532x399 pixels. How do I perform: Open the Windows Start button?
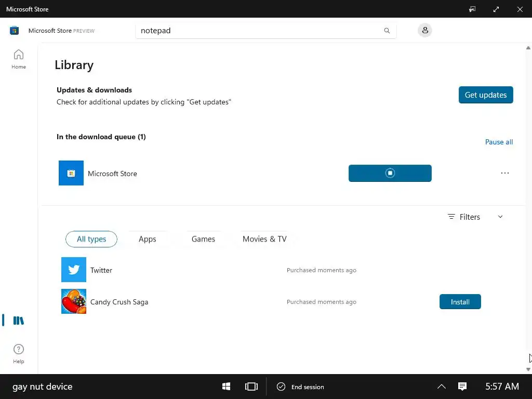[227, 387]
